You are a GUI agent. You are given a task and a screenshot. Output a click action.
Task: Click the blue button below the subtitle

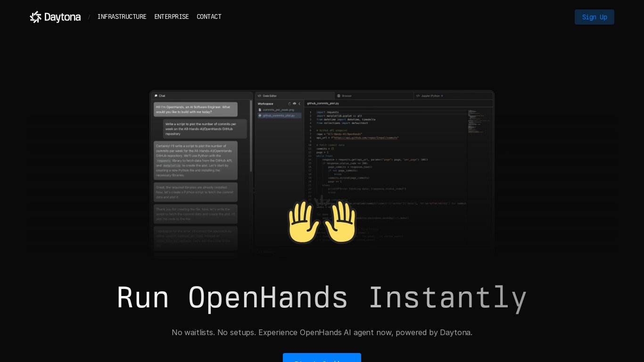[322, 358]
